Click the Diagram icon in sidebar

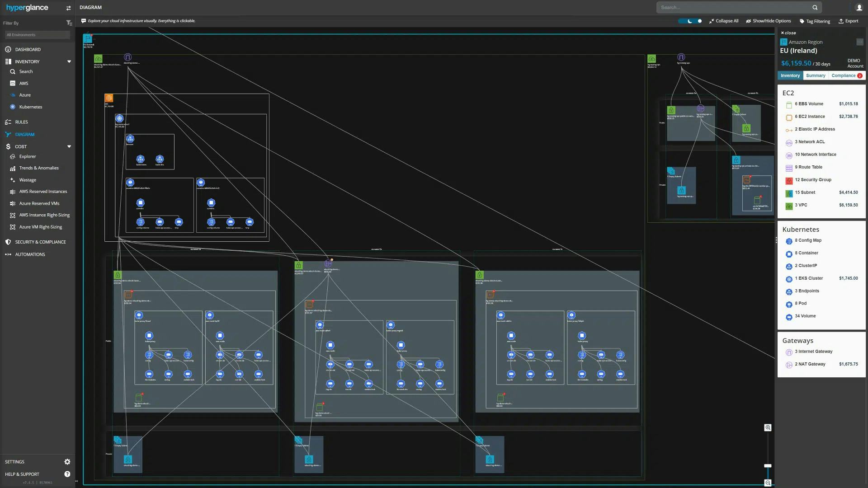[x=8, y=134]
